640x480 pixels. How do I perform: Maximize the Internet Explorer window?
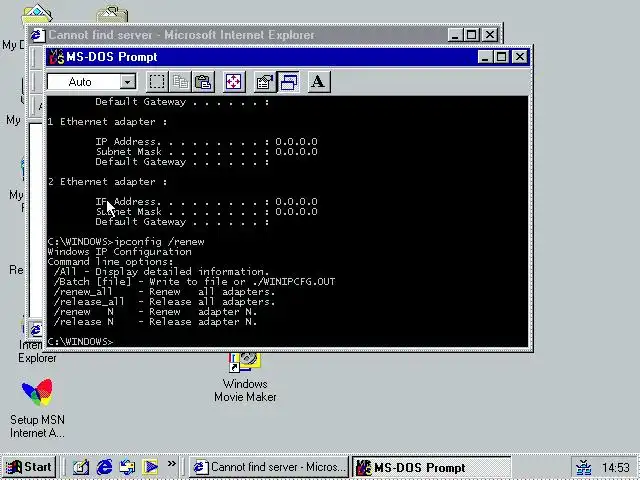(471, 35)
